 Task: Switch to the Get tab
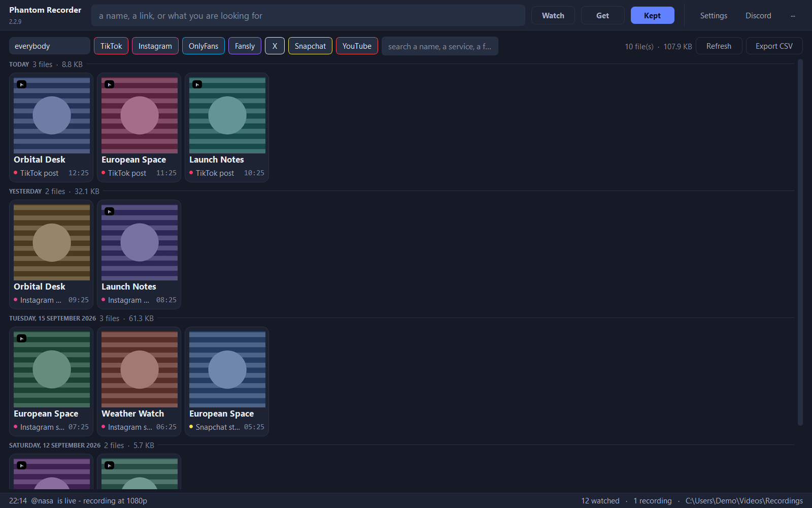point(603,15)
